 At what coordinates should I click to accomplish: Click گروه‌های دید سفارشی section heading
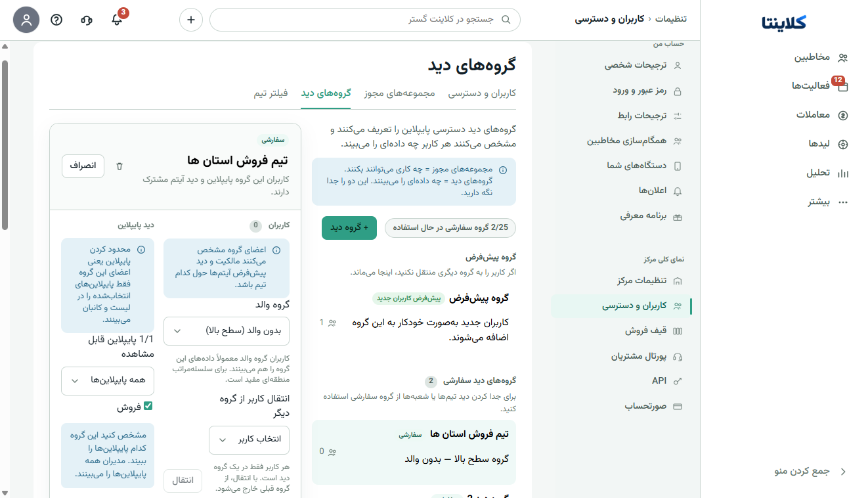[479, 380]
